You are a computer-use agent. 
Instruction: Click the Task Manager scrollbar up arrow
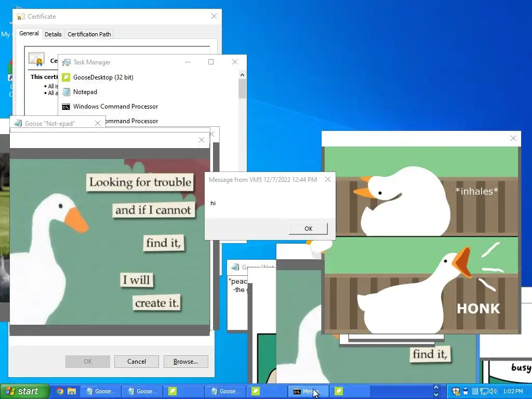tap(242, 75)
